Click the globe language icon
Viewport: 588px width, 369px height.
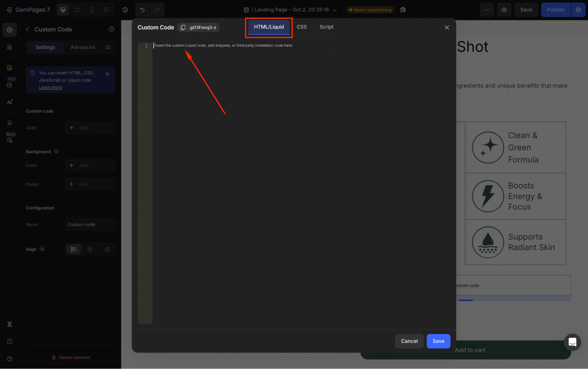(403, 10)
